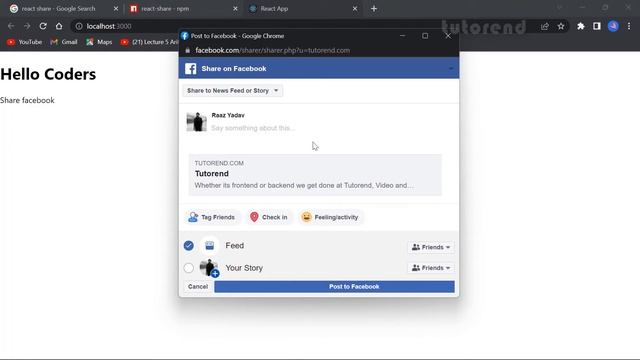Click the Hello Coders heading

click(48, 74)
